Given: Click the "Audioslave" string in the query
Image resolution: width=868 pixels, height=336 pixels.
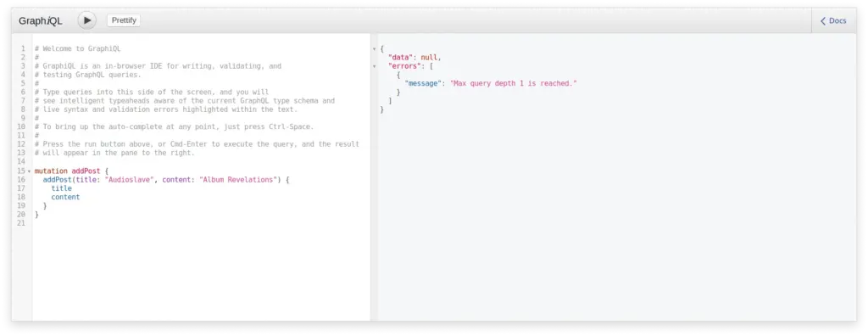Looking at the screenshot, I should point(129,180).
